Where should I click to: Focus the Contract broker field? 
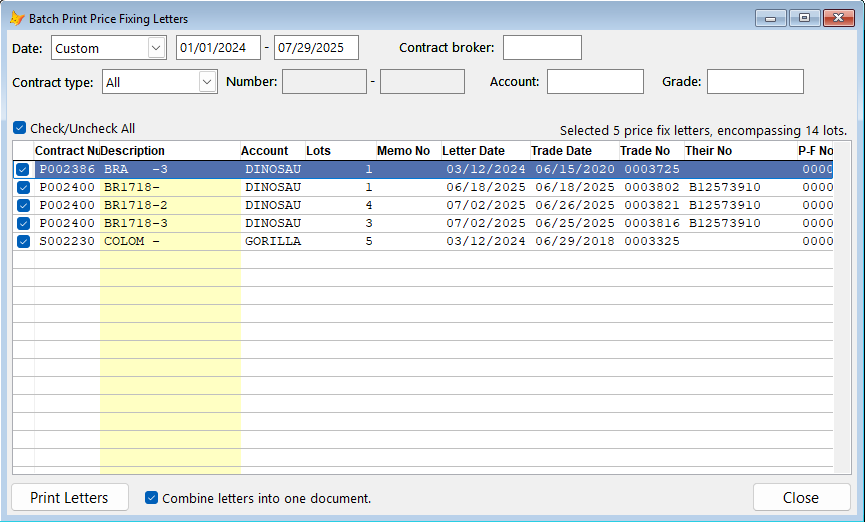click(542, 47)
